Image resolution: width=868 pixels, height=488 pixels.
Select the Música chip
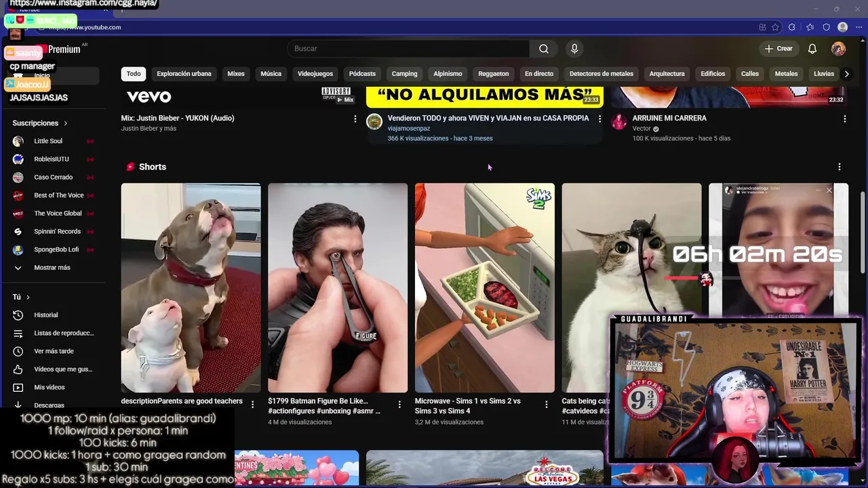click(271, 74)
